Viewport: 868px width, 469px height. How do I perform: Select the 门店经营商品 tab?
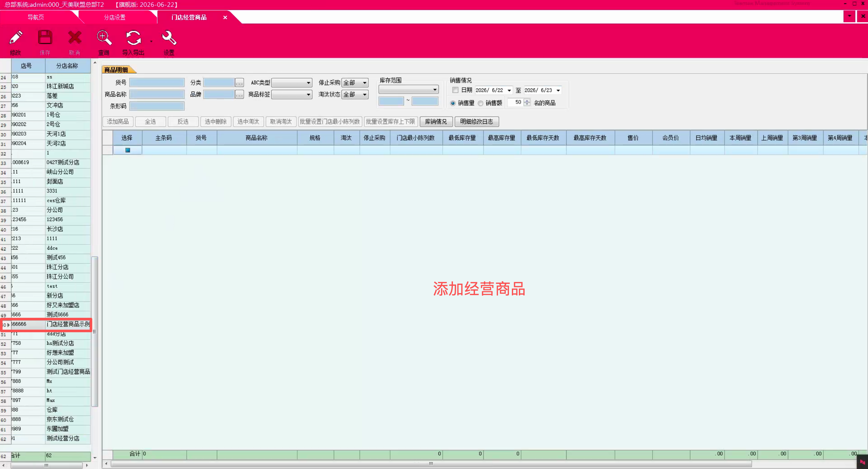[189, 17]
